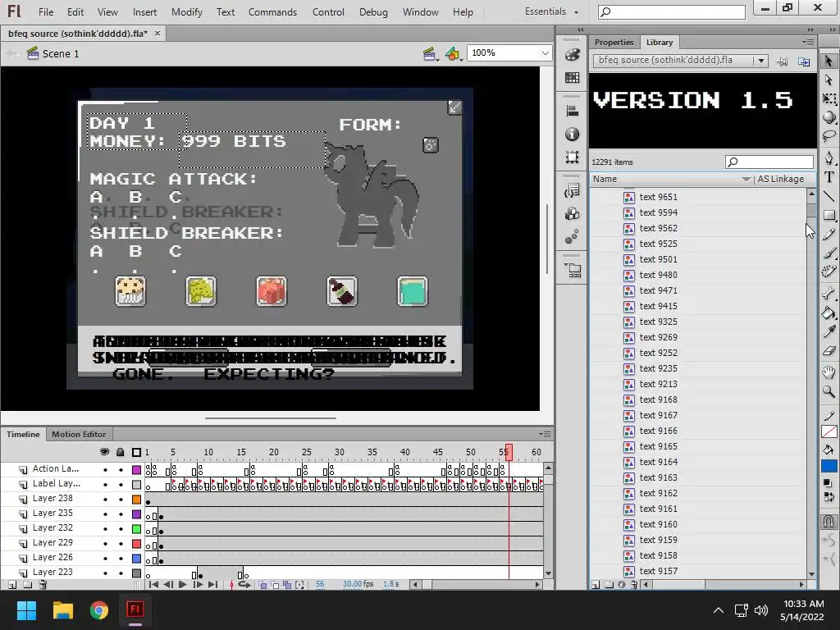This screenshot has height=630, width=840.
Task: Toggle visibility of Layer 235
Action: click(105, 514)
